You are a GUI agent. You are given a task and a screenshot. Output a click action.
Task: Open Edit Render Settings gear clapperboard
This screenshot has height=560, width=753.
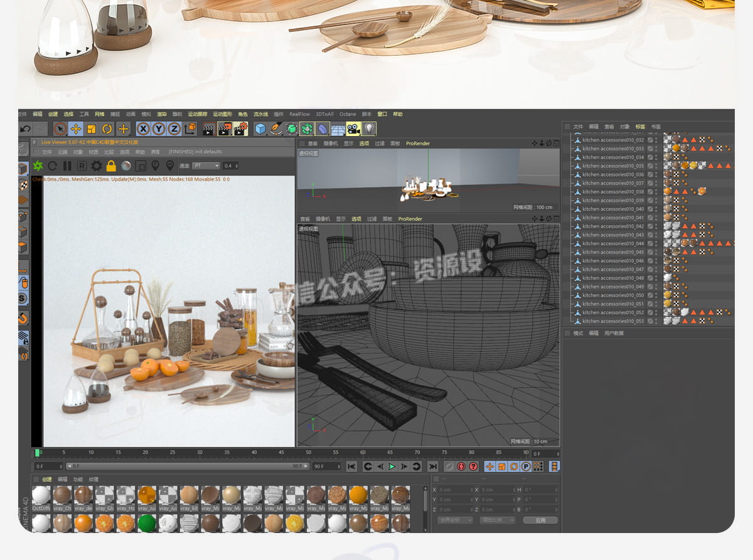241,129
